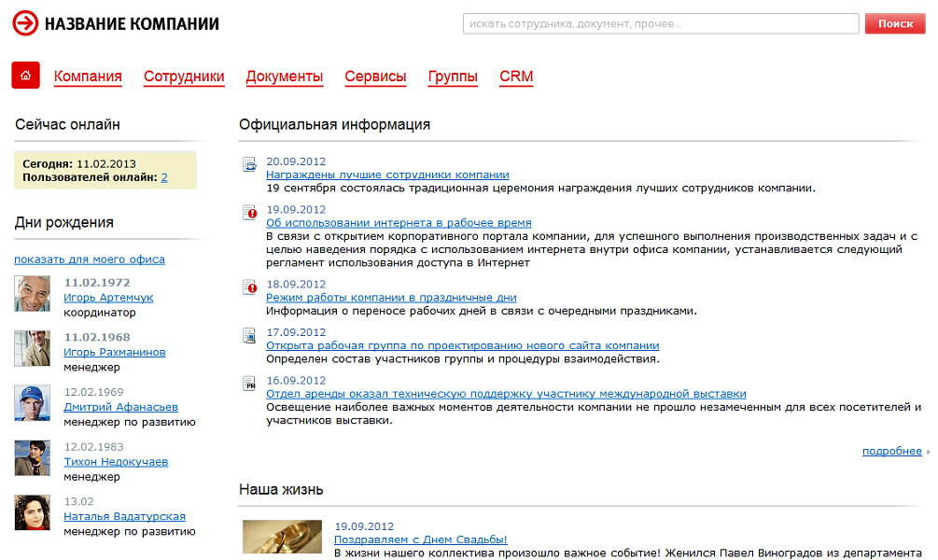This screenshot has height=560, width=938.
Task: Open the Сервисы section
Action: [x=375, y=77]
